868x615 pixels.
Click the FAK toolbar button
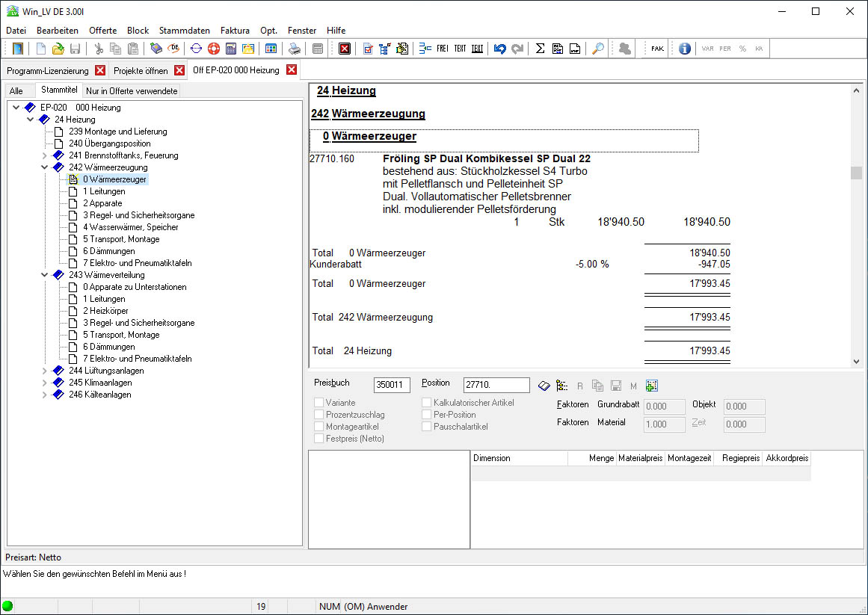(x=658, y=49)
